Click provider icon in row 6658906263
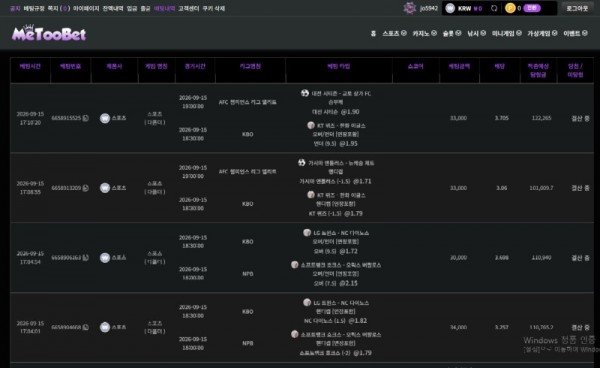 (105, 258)
